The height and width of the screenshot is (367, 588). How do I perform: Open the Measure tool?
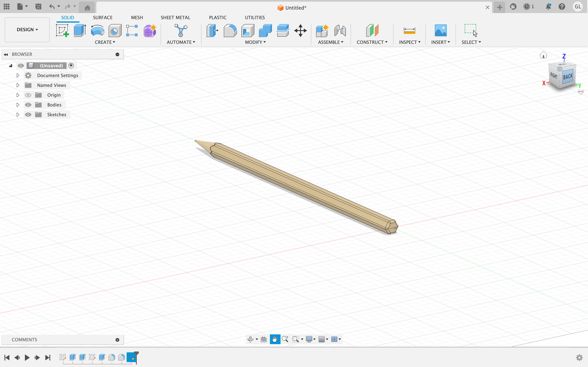(409, 31)
